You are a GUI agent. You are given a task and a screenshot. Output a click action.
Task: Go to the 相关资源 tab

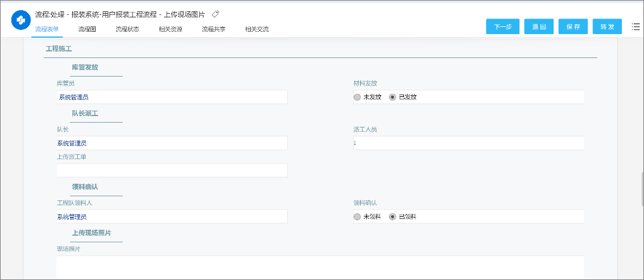point(171,29)
